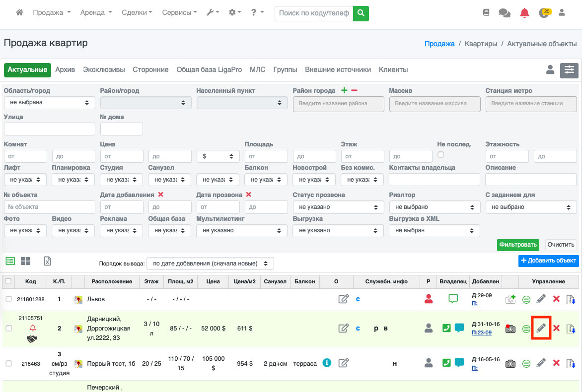This screenshot has height=392, width=582.
Task: Delete the Львов listing with red X
Action: coord(556,299)
